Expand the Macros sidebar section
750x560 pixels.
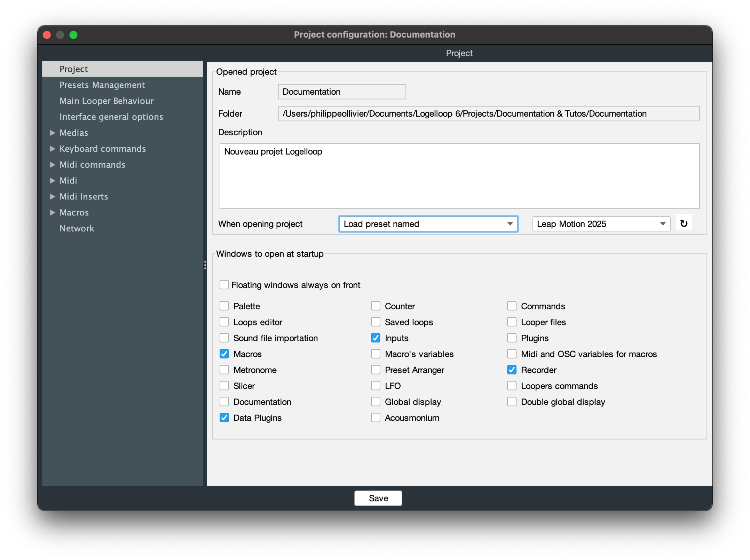[x=53, y=212]
